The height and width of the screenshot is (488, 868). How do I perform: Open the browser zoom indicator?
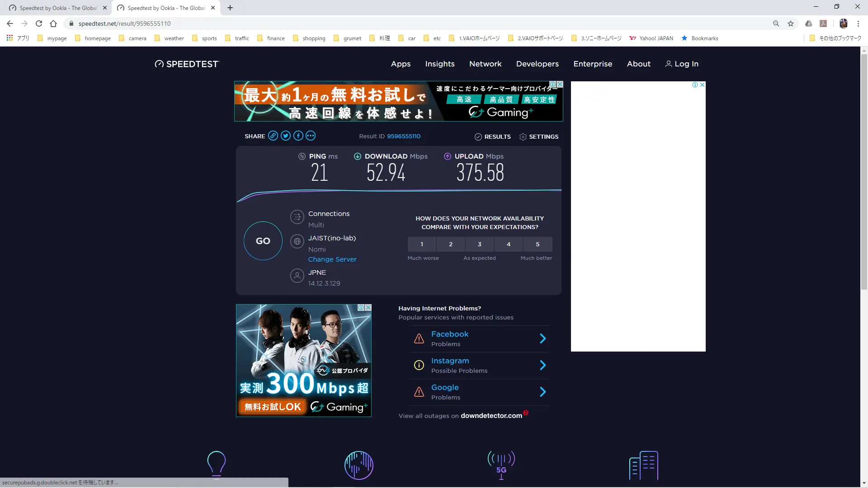click(776, 23)
